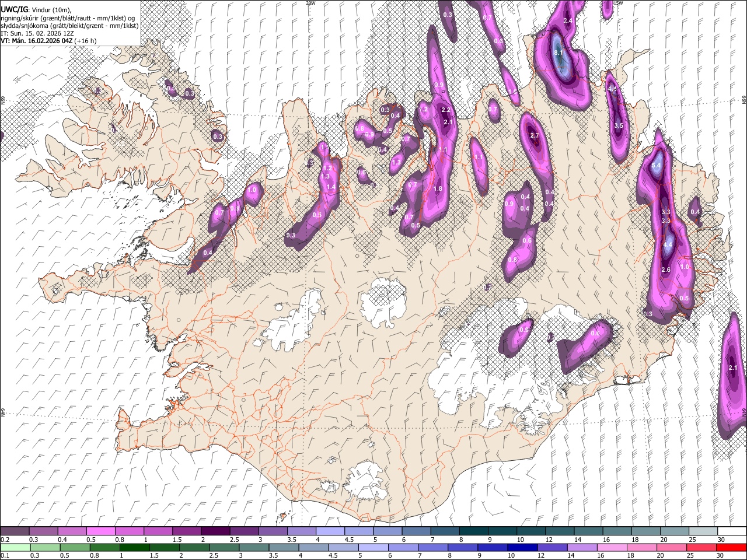The height and width of the screenshot is (560, 747).
Task: Select the 1.8 value label on the map
Action: click(438, 189)
